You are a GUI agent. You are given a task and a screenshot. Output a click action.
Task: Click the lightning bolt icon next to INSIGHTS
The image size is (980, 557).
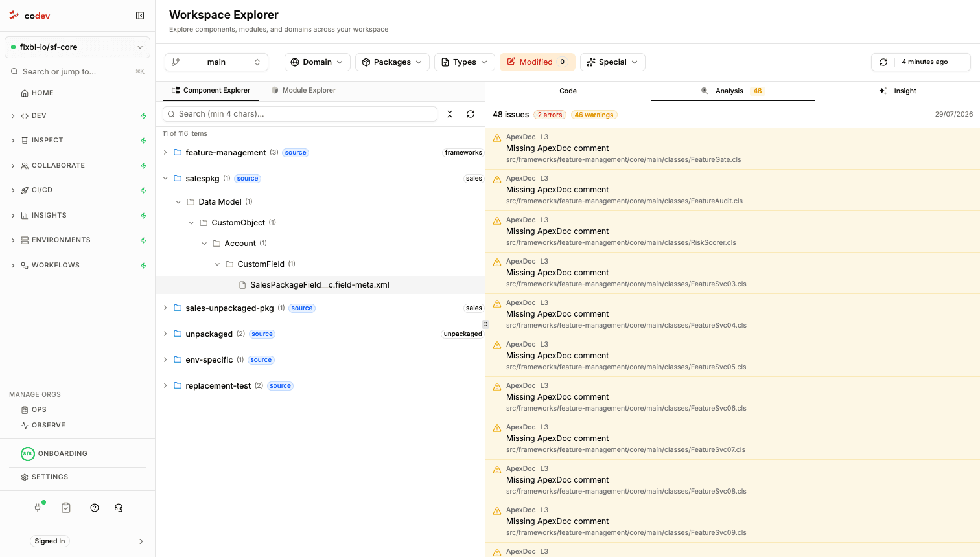[143, 216]
